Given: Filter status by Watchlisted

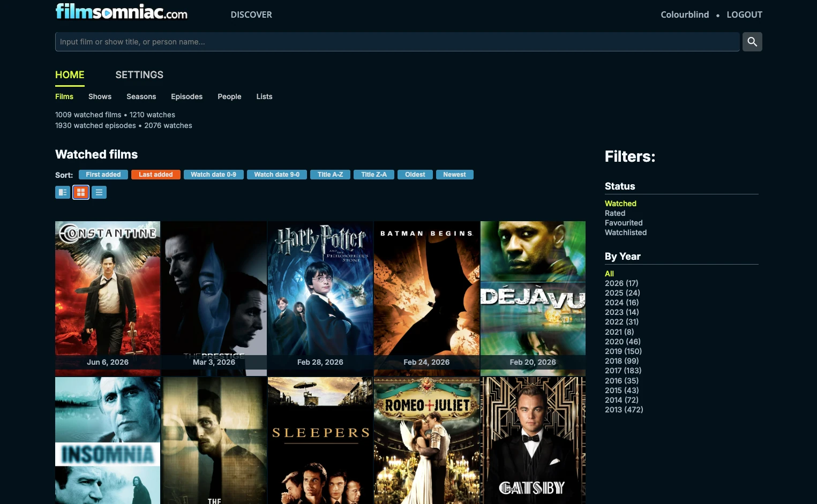Looking at the screenshot, I should pyautogui.click(x=626, y=232).
